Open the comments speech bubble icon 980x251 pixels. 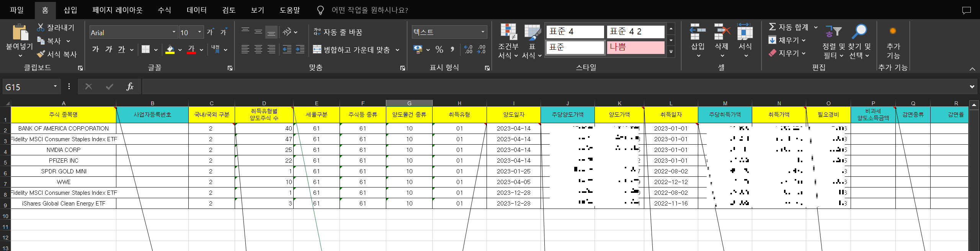pyautogui.click(x=967, y=10)
